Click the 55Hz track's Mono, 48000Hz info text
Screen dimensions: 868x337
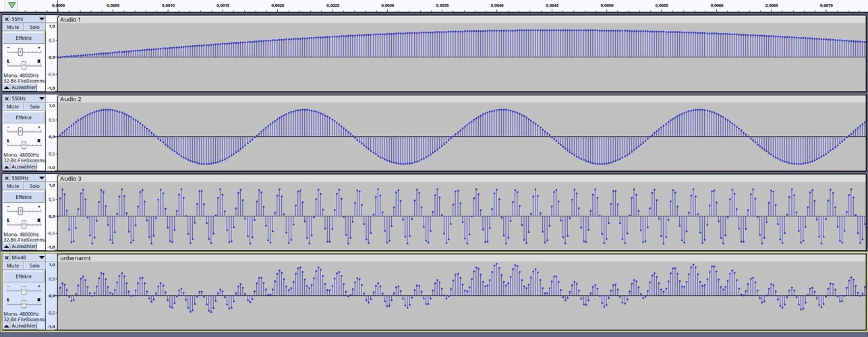21,75
